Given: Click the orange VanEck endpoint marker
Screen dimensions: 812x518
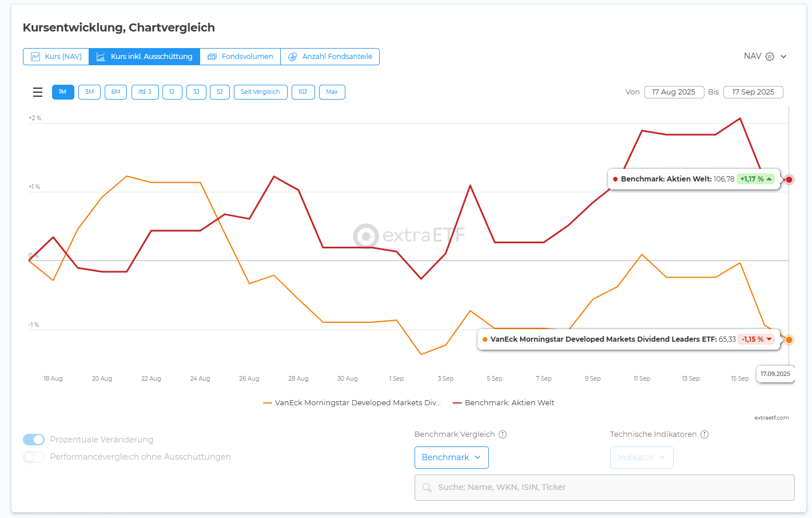Looking at the screenshot, I should pos(789,340).
